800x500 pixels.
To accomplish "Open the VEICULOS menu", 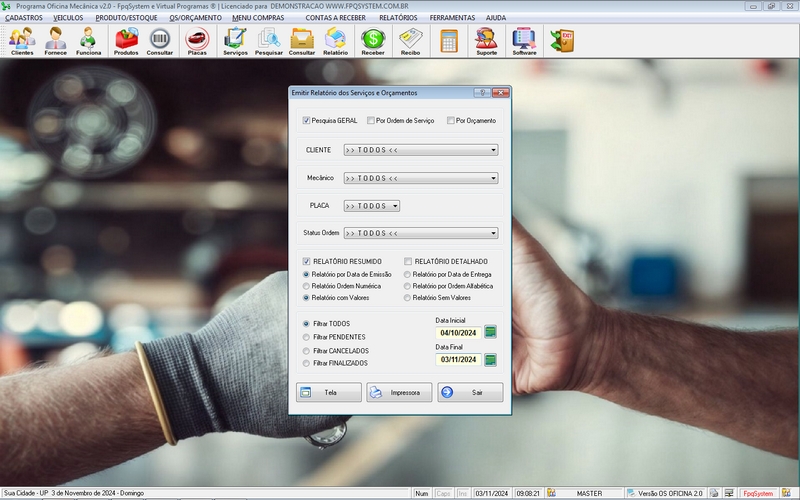I will pyautogui.click(x=68, y=18).
